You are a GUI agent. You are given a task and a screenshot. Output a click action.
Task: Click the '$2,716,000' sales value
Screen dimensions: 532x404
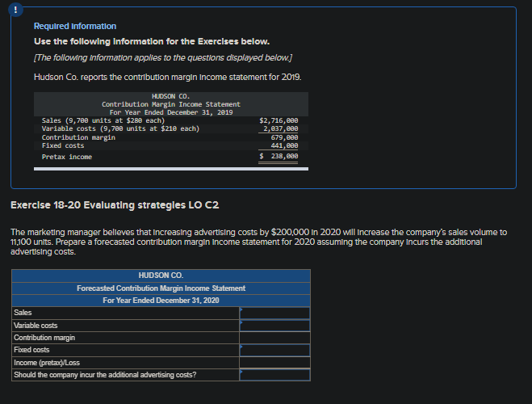point(279,120)
